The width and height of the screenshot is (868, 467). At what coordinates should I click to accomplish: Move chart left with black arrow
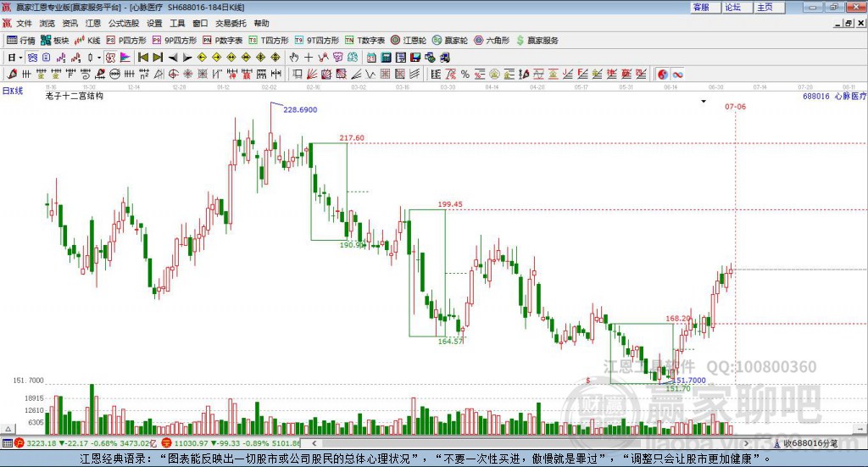pyautogui.click(x=173, y=58)
